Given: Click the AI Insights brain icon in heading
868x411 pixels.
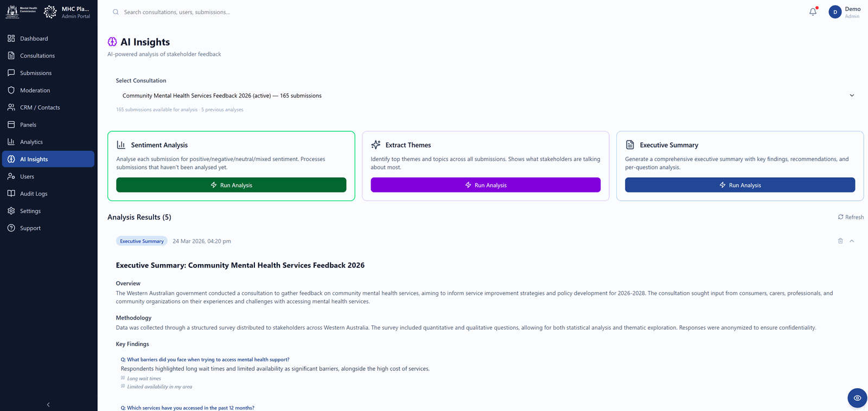Looking at the screenshot, I should pos(112,42).
